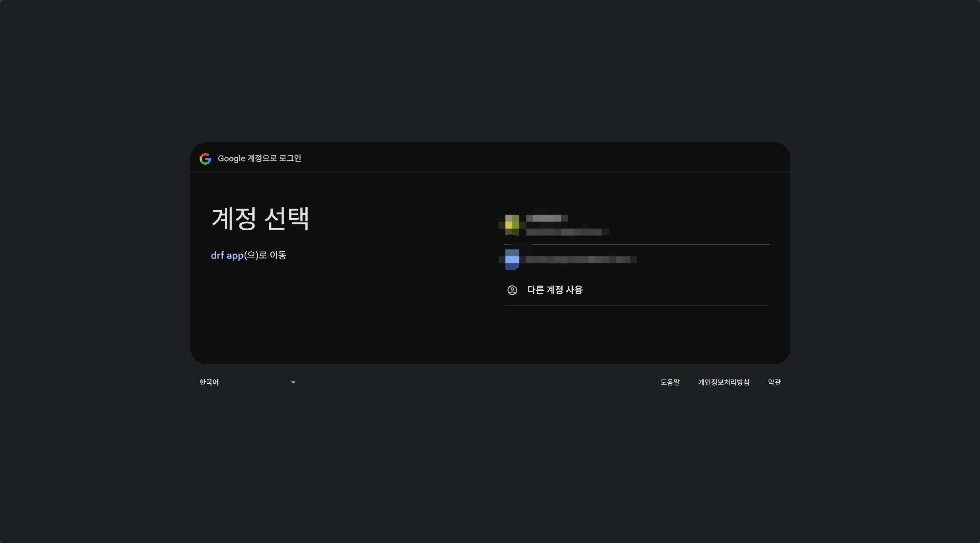The width and height of the screenshot is (980, 543).
Task: Select the blue avatar of second account
Action: point(512,259)
